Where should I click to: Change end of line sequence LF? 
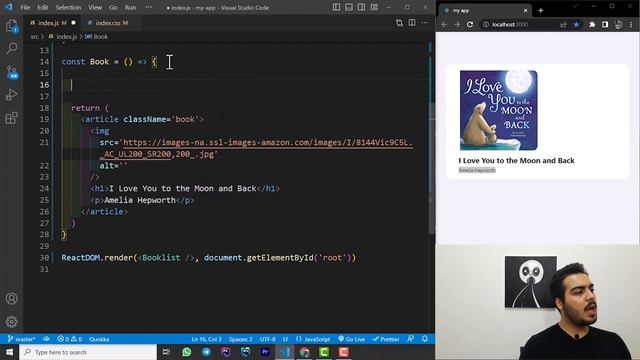(286, 339)
